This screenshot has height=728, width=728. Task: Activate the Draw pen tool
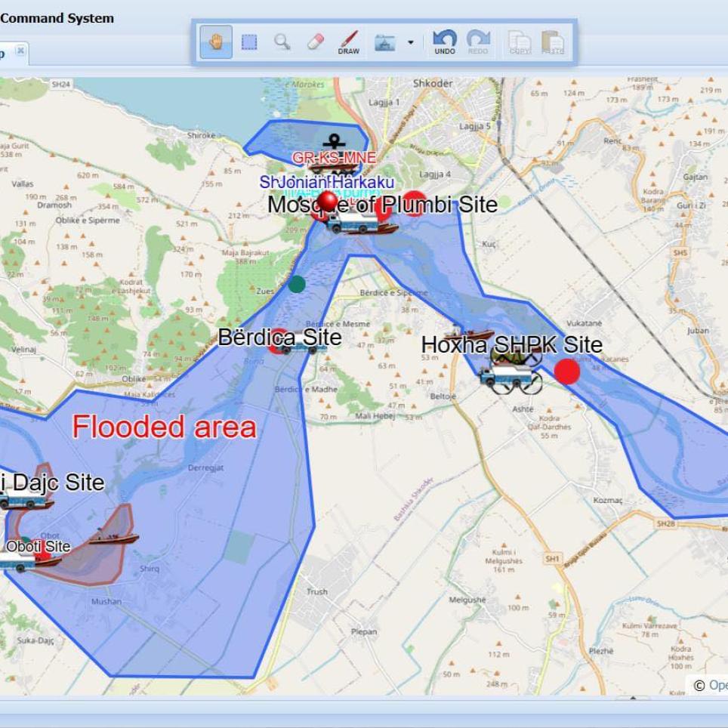[348, 42]
